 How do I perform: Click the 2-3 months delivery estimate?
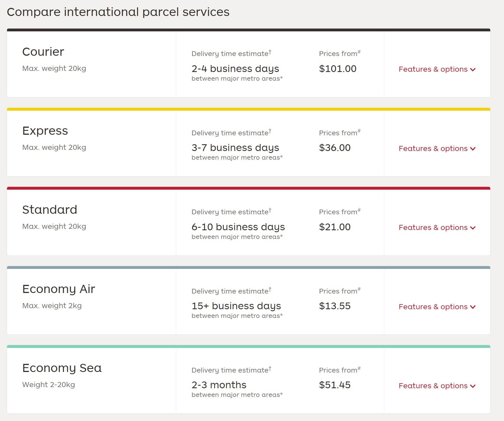coord(219,385)
